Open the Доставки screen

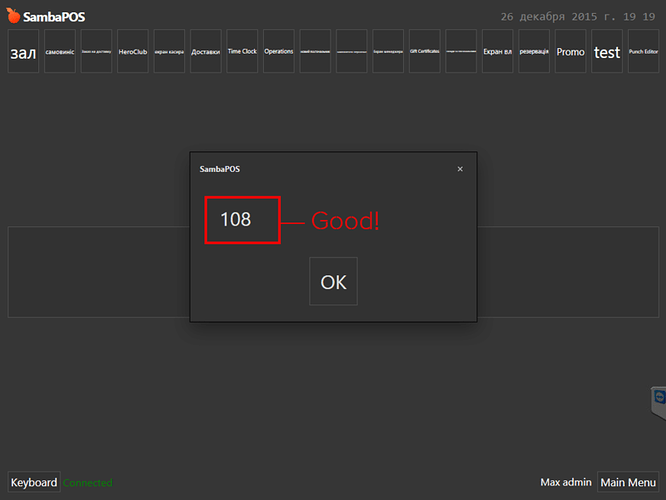[x=206, y=51]
